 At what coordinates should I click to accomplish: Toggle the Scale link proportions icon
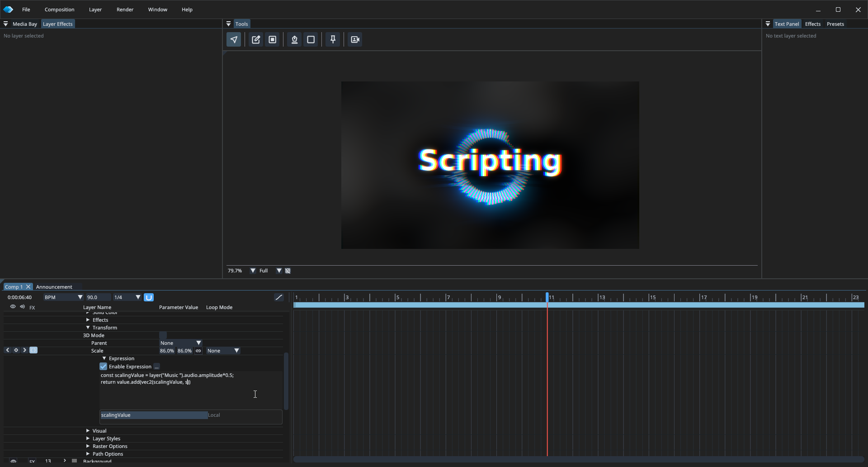click(198, 351)
